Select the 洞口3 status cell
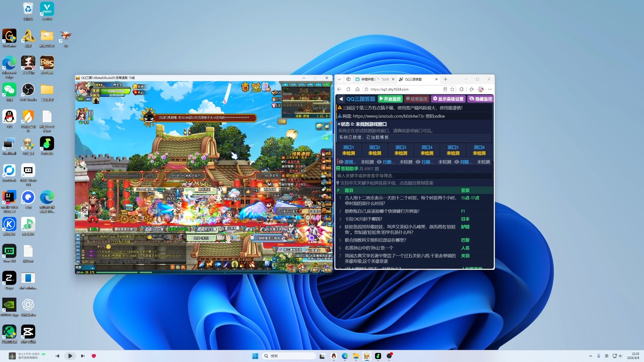Screen dimensions: 644x362 point(401,150)
